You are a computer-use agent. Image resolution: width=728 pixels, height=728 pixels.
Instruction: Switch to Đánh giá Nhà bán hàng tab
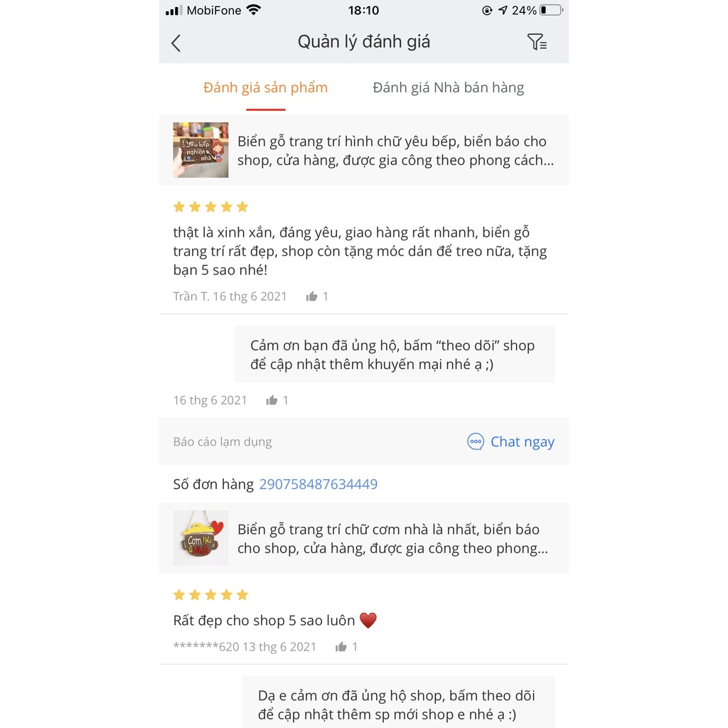(x=448, y=87)
